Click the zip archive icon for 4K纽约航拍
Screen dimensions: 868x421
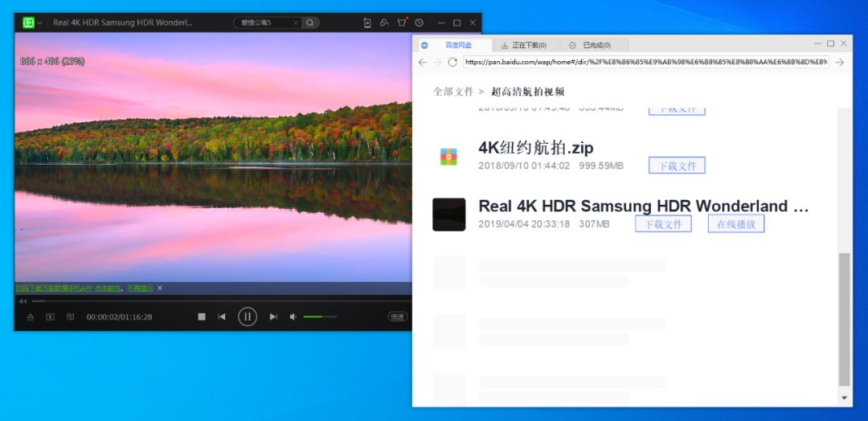pos(448,157)
